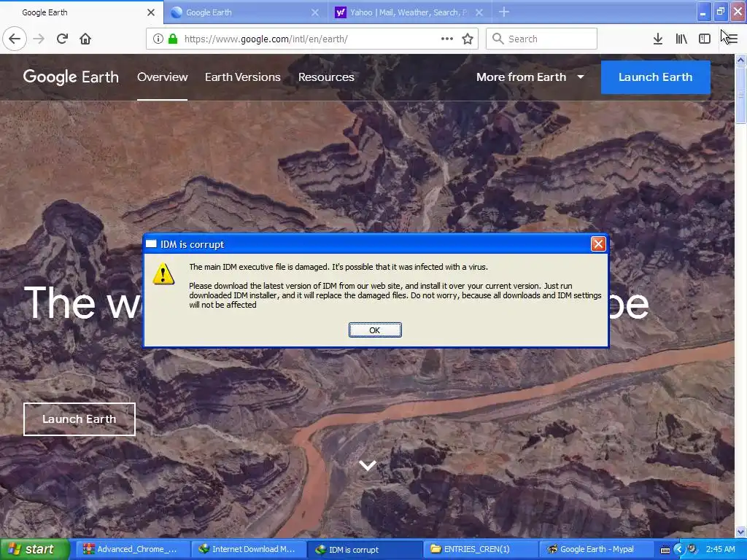
Task: Open the Resources nav item
Action: pyautogui.click(x=326, y=77)
